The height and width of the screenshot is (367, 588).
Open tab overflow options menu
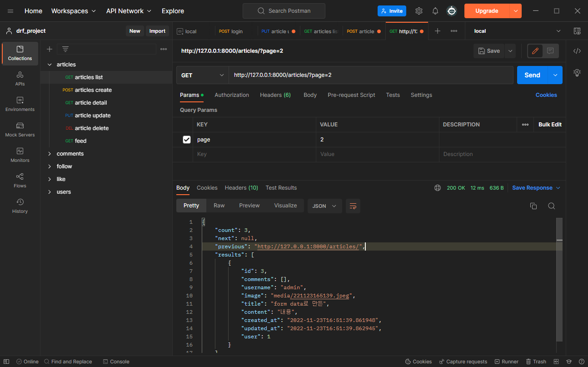click(454, 31)
